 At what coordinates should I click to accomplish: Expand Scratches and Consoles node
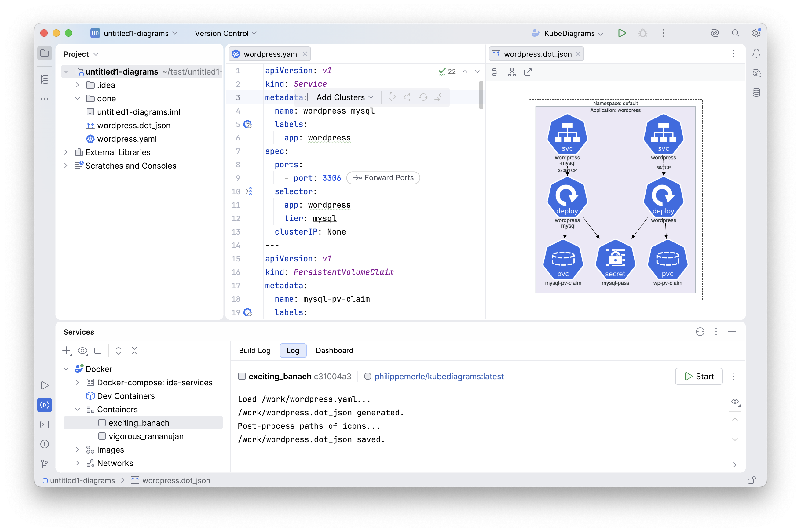point(66,166)
